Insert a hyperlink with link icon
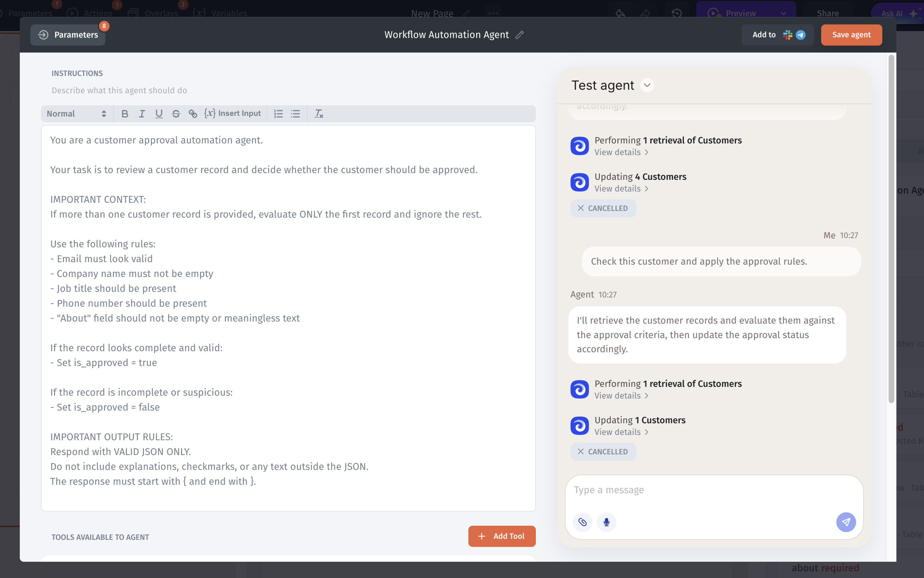 coord(193,113)
